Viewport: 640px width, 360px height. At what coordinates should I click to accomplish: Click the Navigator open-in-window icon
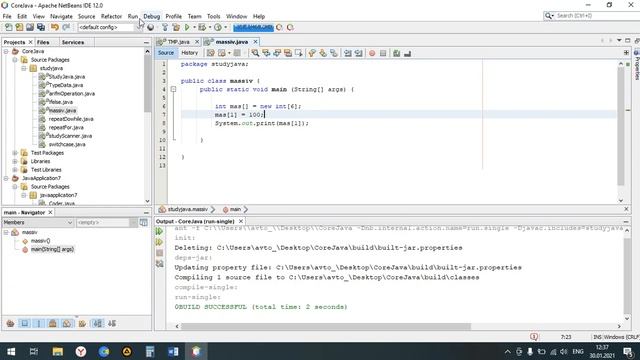143,222
